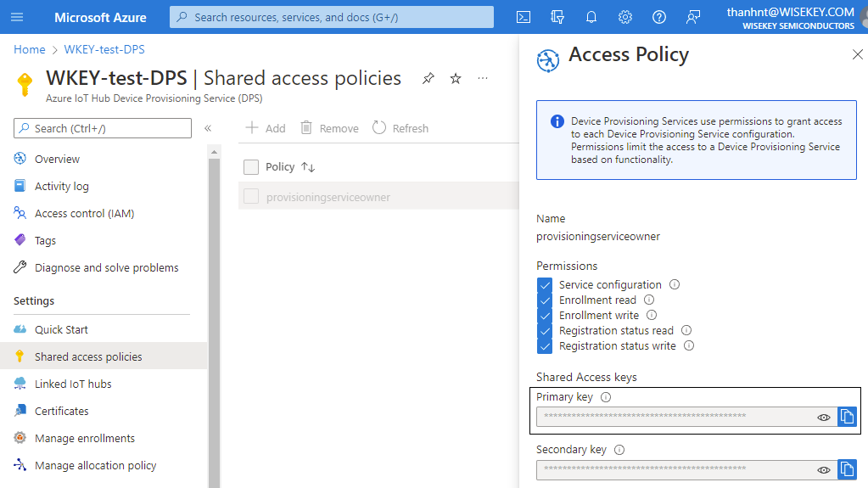This screenshot has width=868, height=488.
Task: Toggle Registration status read checkbox
Action: pyautogui.click(x=545, y=331)
